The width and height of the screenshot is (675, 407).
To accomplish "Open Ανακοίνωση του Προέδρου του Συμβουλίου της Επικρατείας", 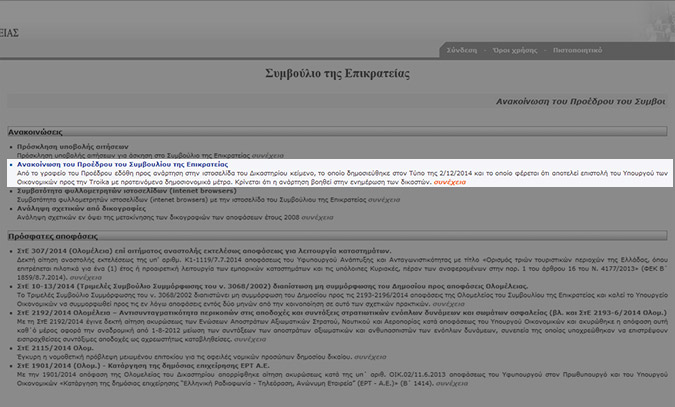I will 123,164.
